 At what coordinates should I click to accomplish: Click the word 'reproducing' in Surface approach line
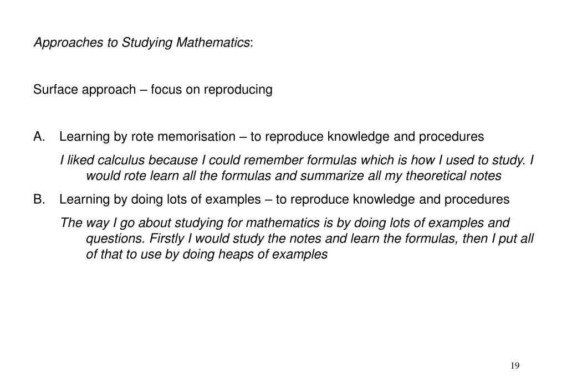pos(238,90)
